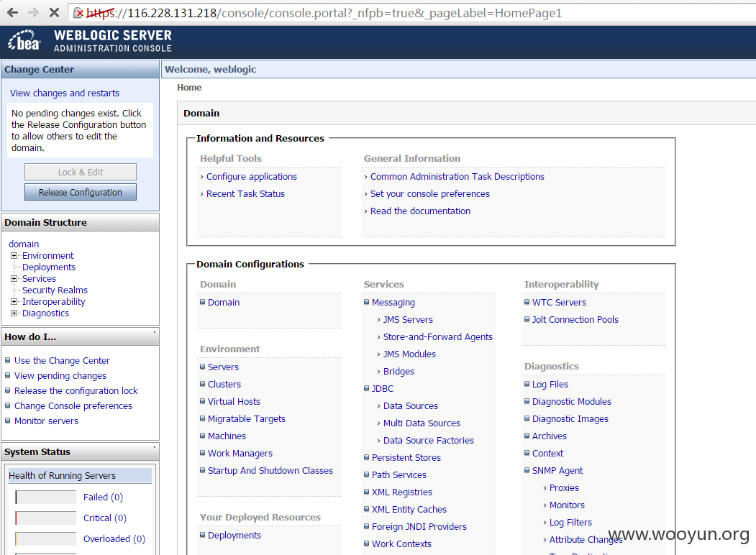Click the Lock & Edit button
Screen dimensions: 756x555
pyautogui.click(x=81, y=172)
